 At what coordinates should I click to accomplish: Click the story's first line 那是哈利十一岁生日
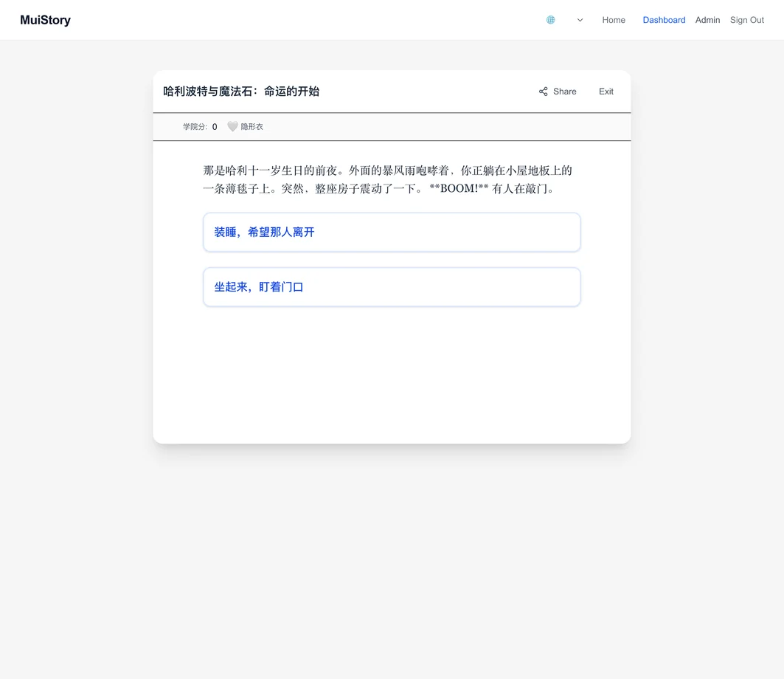click(x=387, y=170)
